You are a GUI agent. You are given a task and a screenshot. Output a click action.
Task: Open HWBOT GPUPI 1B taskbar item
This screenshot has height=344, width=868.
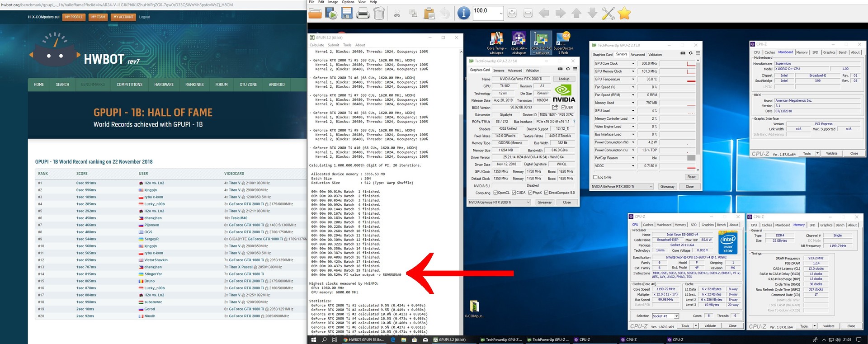pos(363,339)
